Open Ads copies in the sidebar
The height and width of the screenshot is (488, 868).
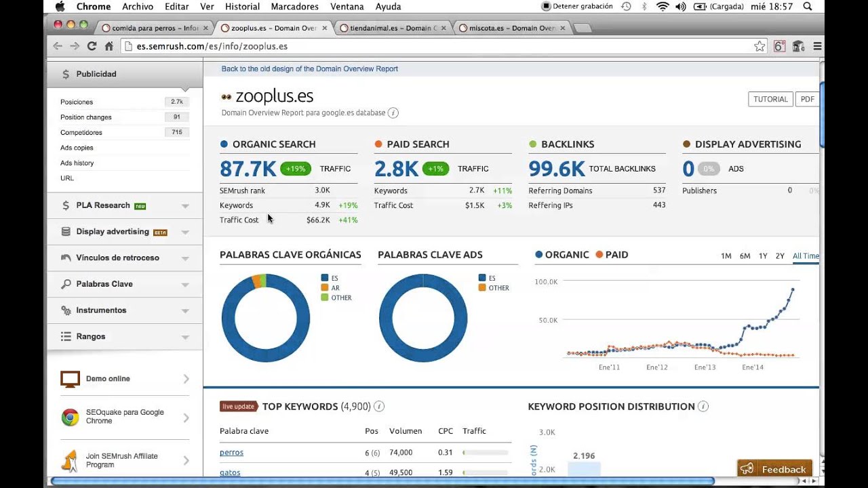click(77, 148)
